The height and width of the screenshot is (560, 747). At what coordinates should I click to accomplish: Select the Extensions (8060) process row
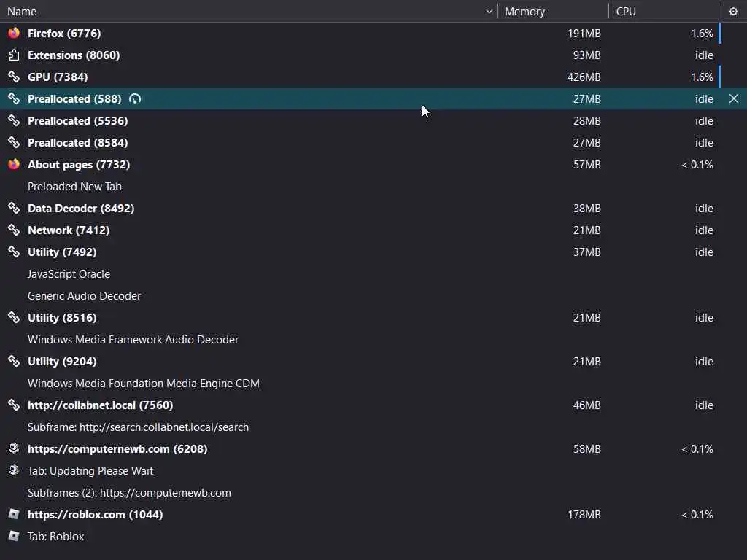point(373,55)
